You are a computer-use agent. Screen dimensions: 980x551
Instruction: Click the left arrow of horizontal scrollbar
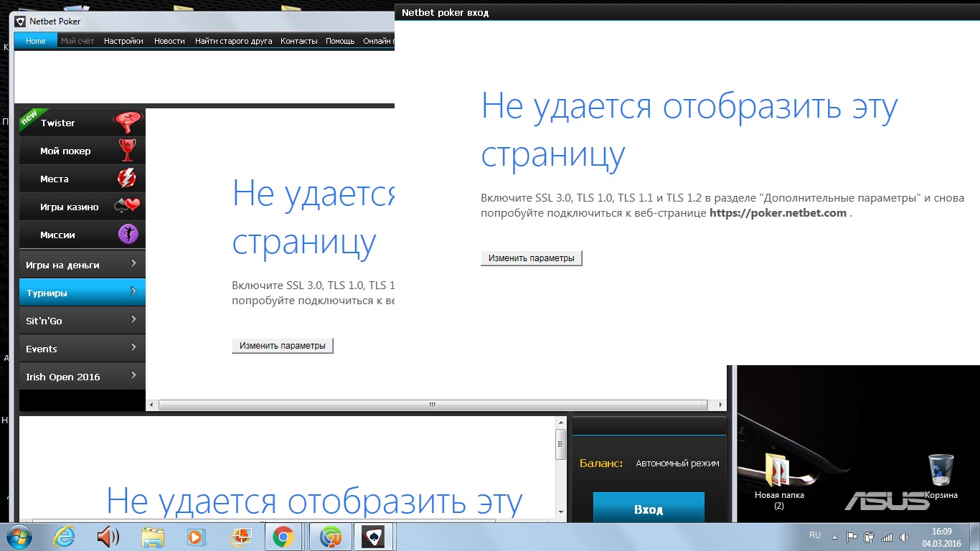pyautogui.click(x=151, y=405)
